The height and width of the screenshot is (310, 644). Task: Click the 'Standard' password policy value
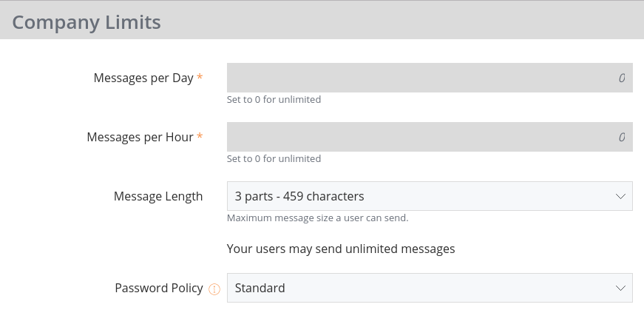tap(260, 289)
